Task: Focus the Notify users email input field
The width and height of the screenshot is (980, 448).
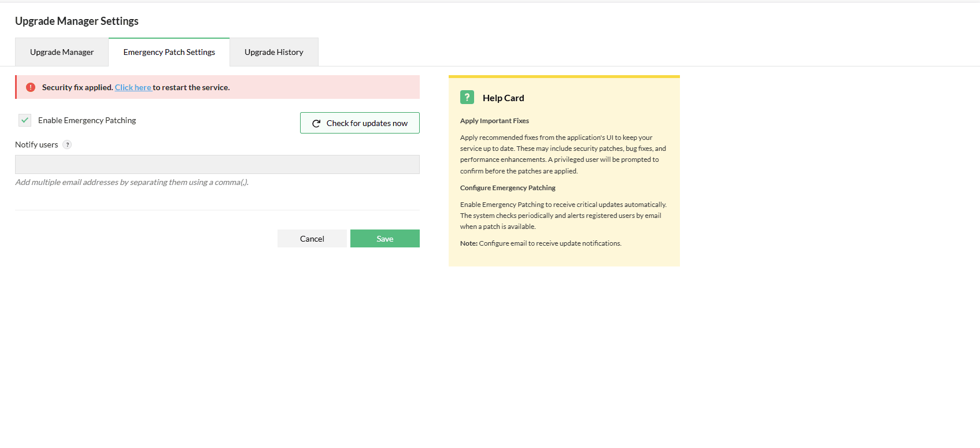Action: (217, 164)
